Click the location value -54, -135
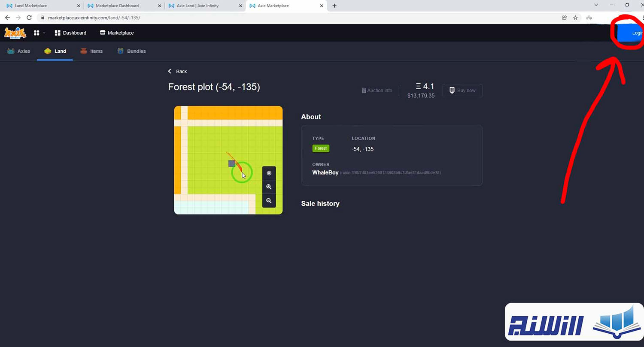 [x=363, y=149]
